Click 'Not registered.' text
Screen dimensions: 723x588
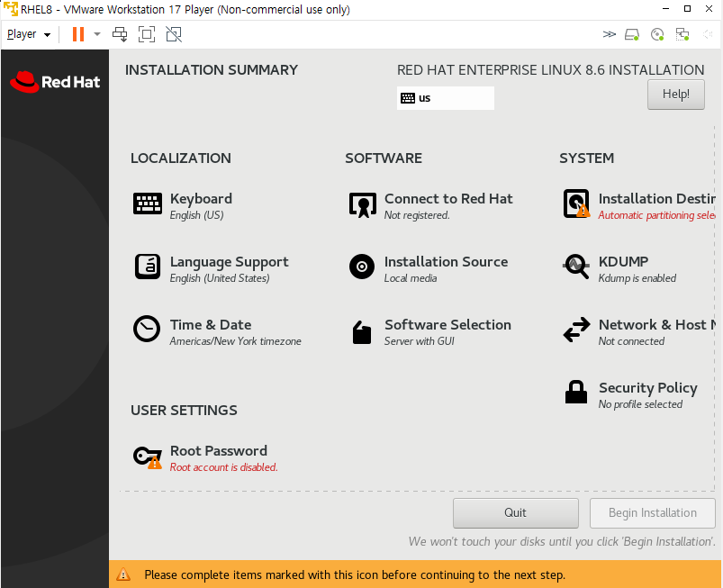(417, 215)
